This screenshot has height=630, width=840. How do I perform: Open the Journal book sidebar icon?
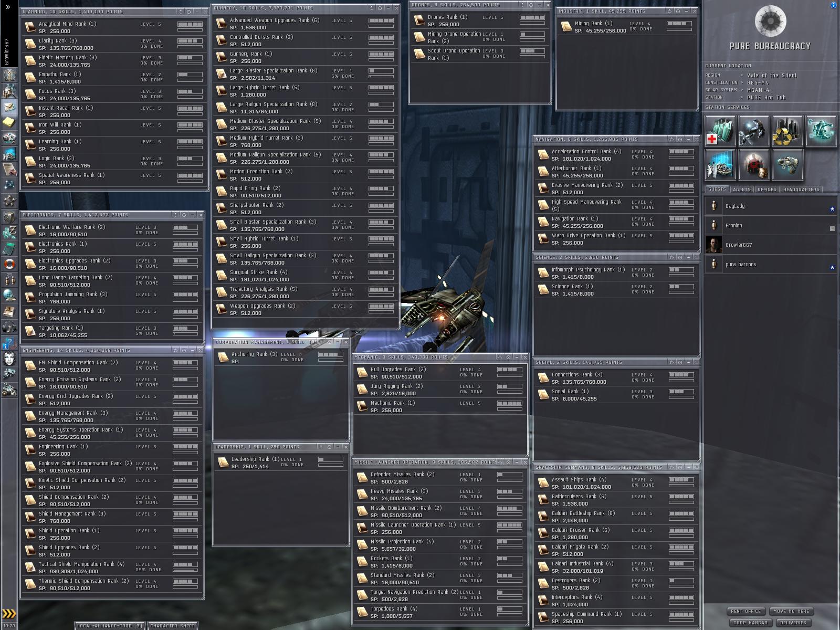click(9, 311)
